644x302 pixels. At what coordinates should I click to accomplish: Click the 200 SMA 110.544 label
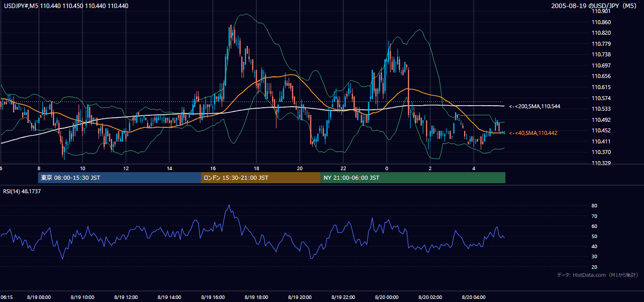(535, 106)
